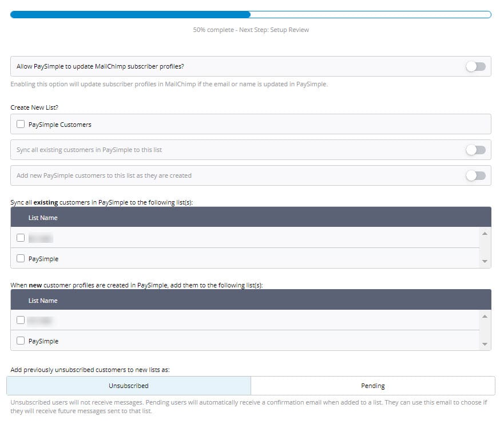Click scroll up arrow in existing customers list
The image size is (504, 428).
(x=485, y=234)
